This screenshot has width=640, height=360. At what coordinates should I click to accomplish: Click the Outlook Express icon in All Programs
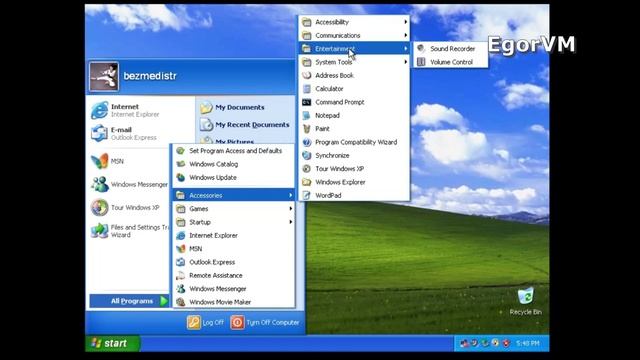tap(180, 262)
